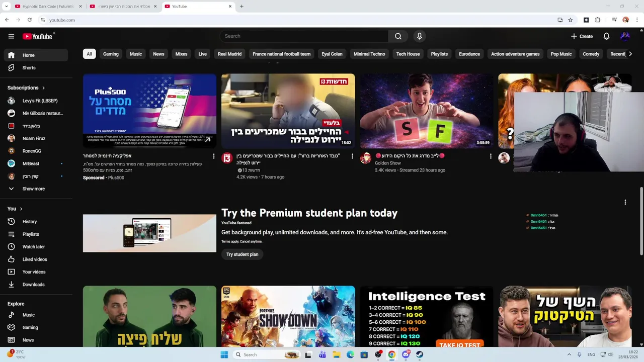Open options menu for חדשות 13 video
The height and width of the screenshot is (362, 644).
click(x=352, y=156)
